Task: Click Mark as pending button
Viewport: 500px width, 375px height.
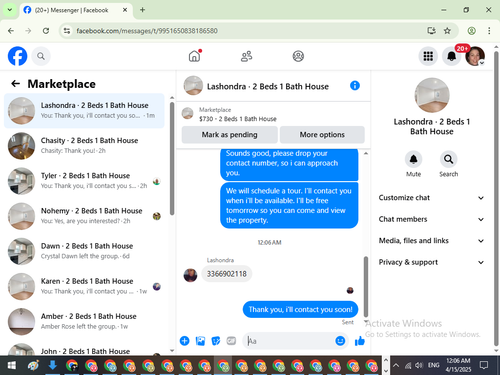Action: click(229, 135)
